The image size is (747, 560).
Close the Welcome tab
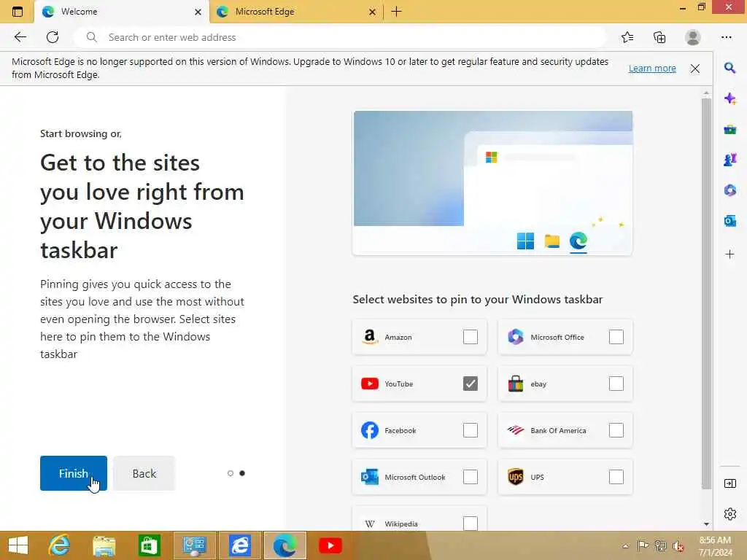pyautogui.click(x=198, y=12)
